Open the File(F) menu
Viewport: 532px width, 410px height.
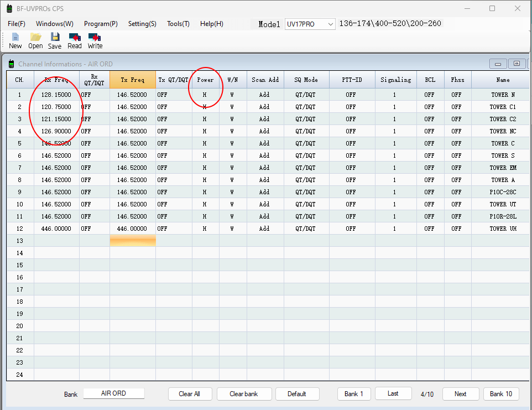coord(17,24)
